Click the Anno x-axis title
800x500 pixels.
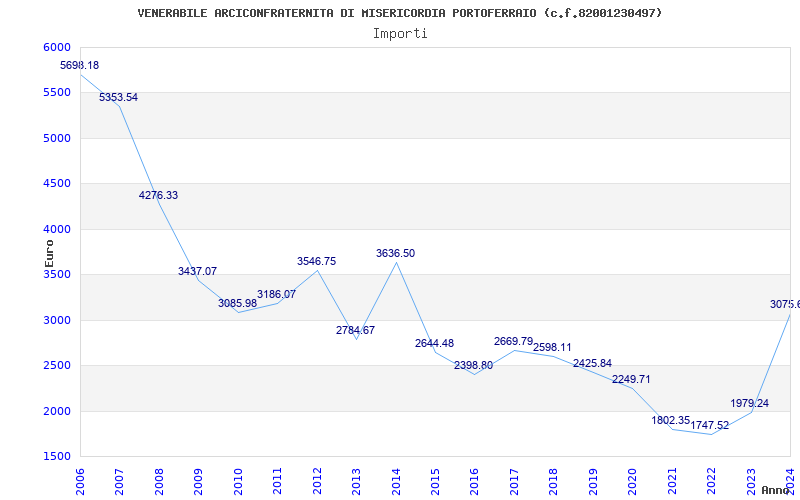(x=776, y=490)
